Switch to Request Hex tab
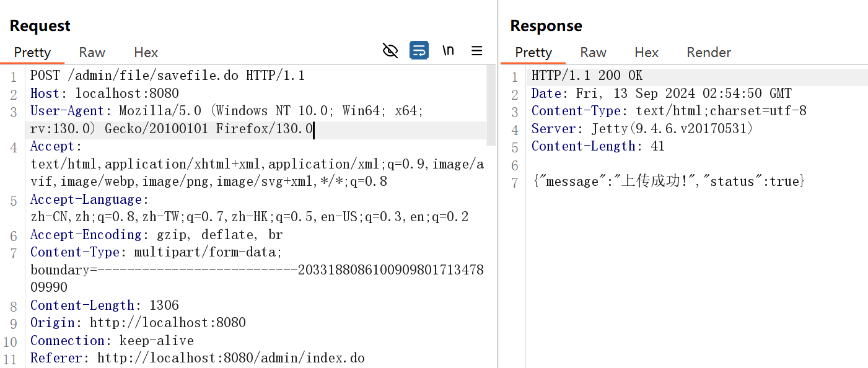Viewport: 868px width, 368px height. (x=146, y=52)
